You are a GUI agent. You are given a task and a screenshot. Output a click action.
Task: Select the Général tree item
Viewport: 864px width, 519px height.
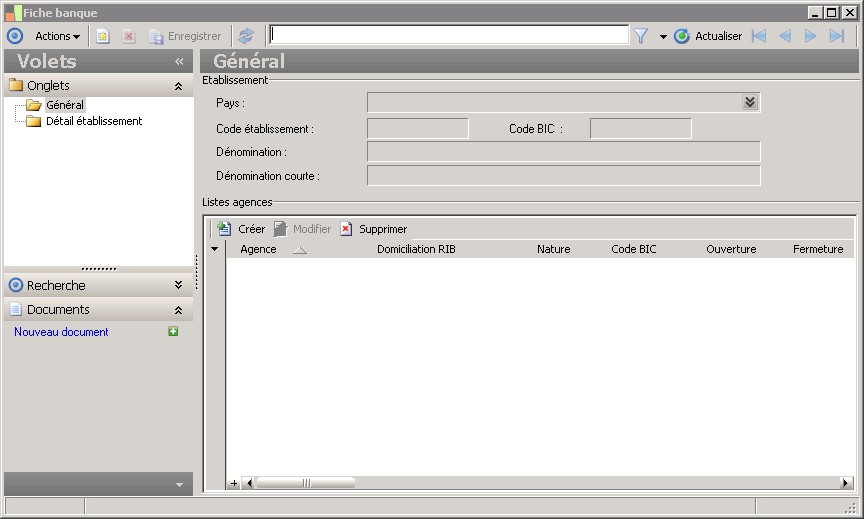[65, 105]
